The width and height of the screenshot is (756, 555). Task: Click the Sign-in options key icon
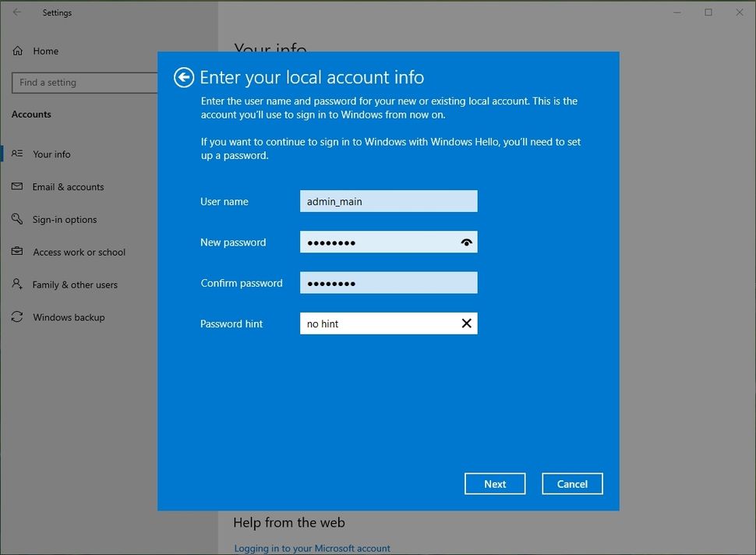click(x=16, y=219)
